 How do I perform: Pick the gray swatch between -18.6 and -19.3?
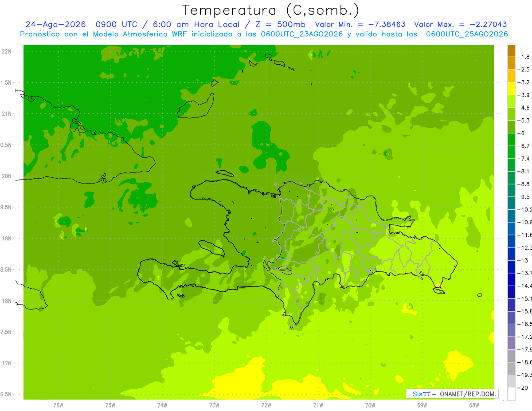click(511, 368)
